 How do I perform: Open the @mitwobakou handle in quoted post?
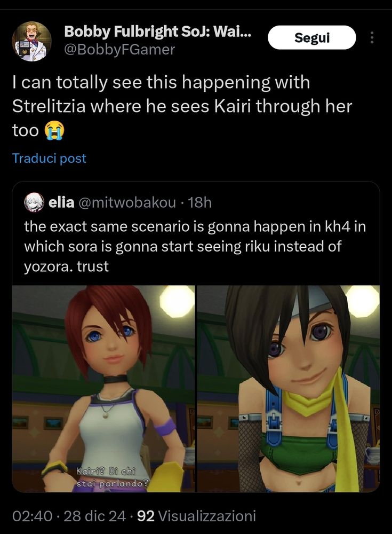(127, 202)
